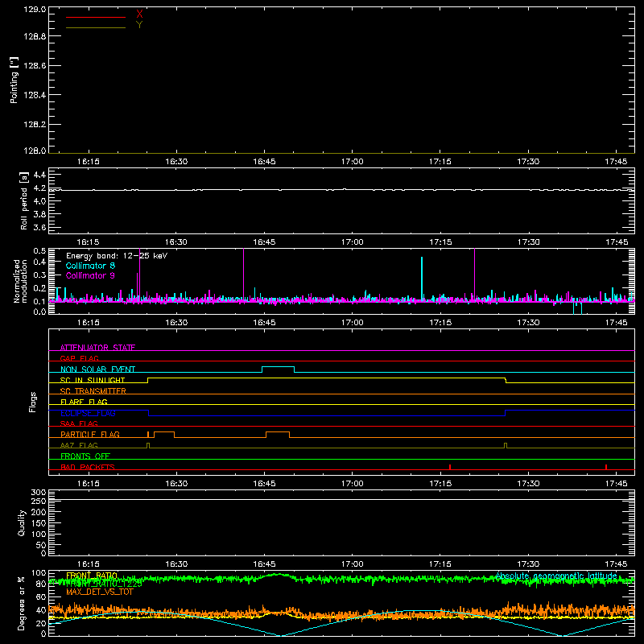
Task: Select the BAD_PACKETS flag label
Action: pos(88,467)
